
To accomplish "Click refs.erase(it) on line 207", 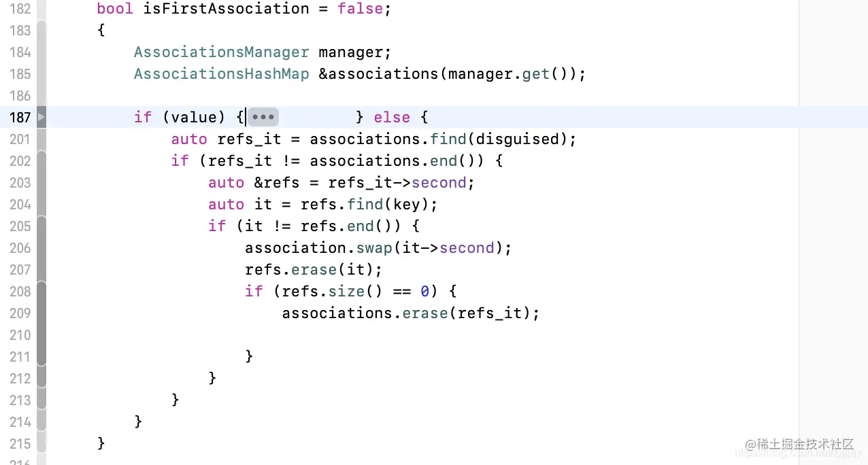I will click(310, 270).
